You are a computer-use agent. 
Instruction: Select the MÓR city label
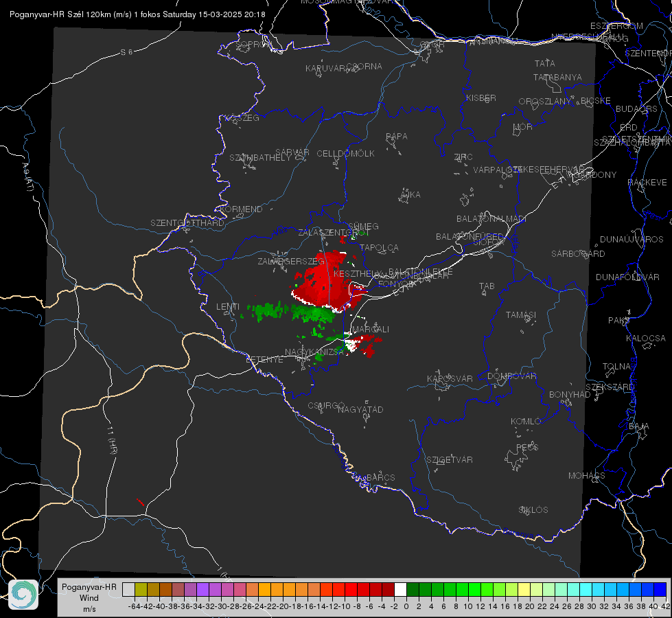523,127
